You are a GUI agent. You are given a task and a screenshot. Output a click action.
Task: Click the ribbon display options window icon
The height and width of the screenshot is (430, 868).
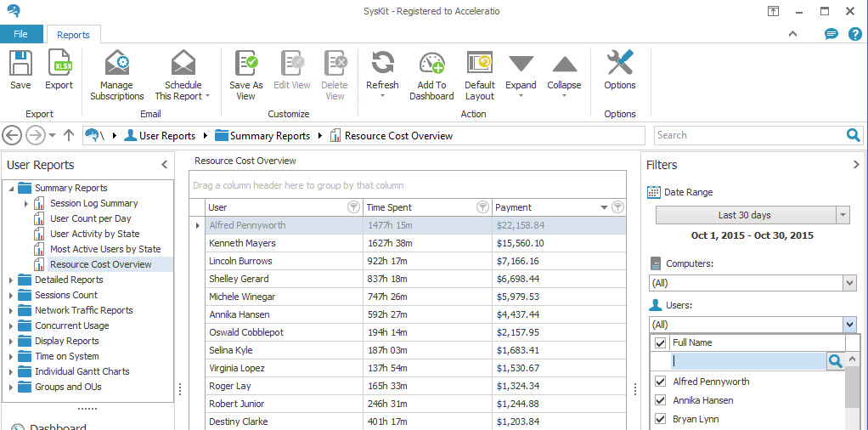(x=774, y=10)
